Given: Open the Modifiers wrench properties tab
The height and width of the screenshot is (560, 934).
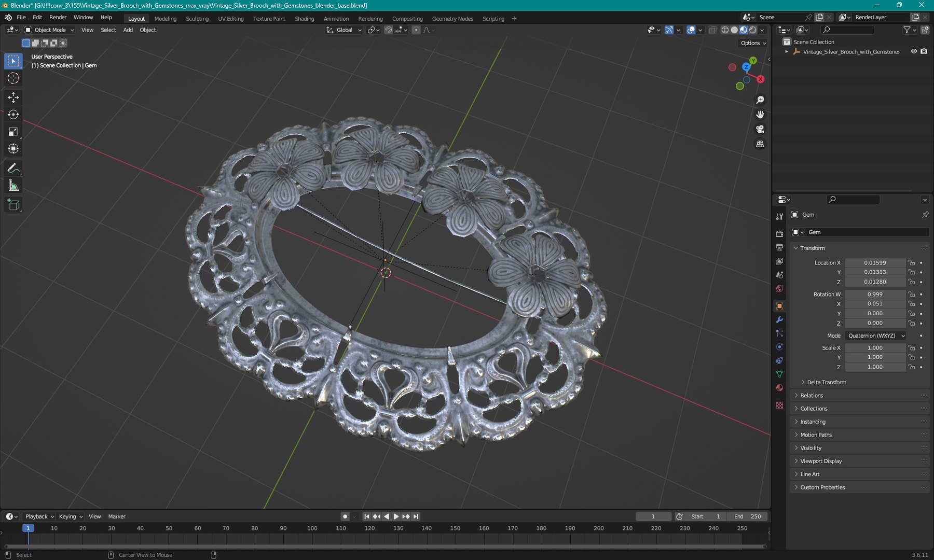Looking at the screenshot, I should (779, 319).
